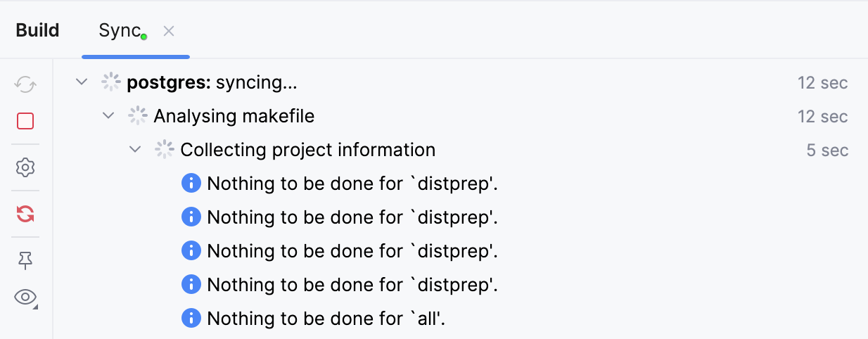
Task: Collapse the Analysing makefile node
Action: coord(108,116)
